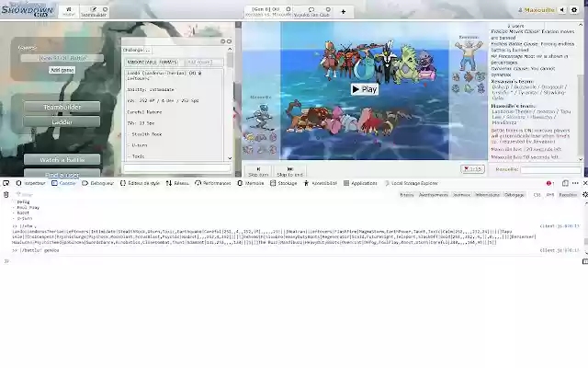
Task: Click the Add game button
Action: point(62,70)
